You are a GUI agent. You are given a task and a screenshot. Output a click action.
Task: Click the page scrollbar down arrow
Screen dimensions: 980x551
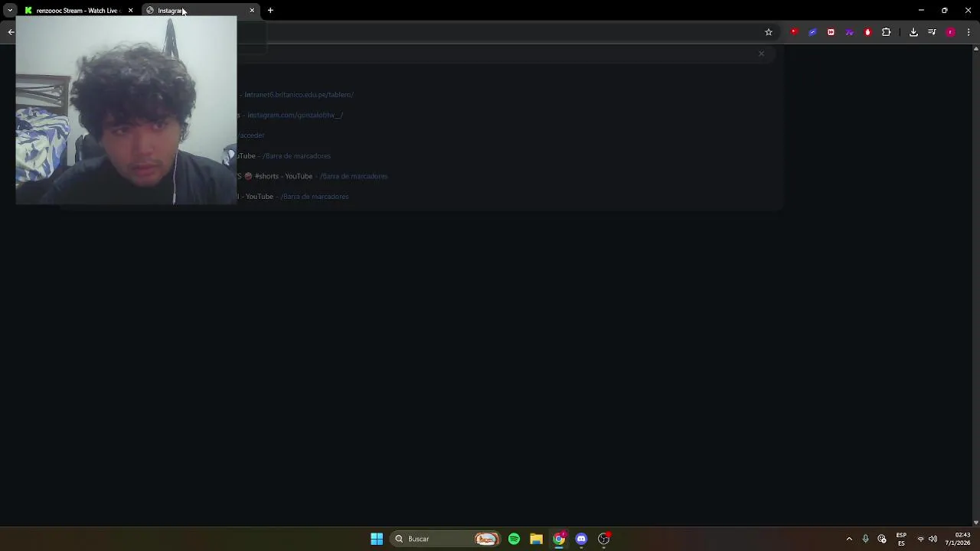(x=975, y=523)
